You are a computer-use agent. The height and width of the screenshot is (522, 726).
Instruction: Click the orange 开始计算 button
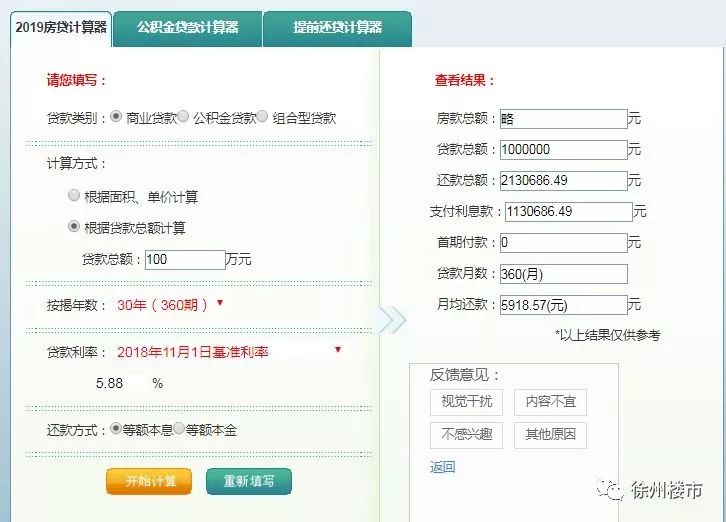149,481
